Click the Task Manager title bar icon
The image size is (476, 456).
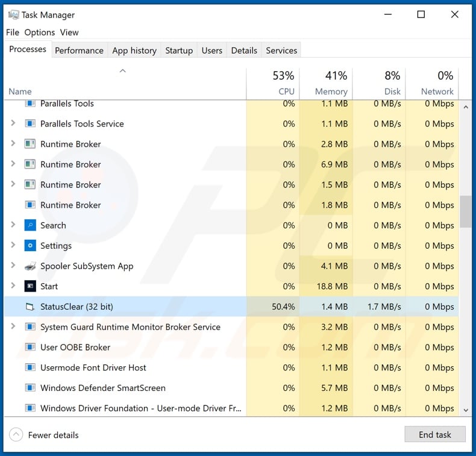point(13,14)
